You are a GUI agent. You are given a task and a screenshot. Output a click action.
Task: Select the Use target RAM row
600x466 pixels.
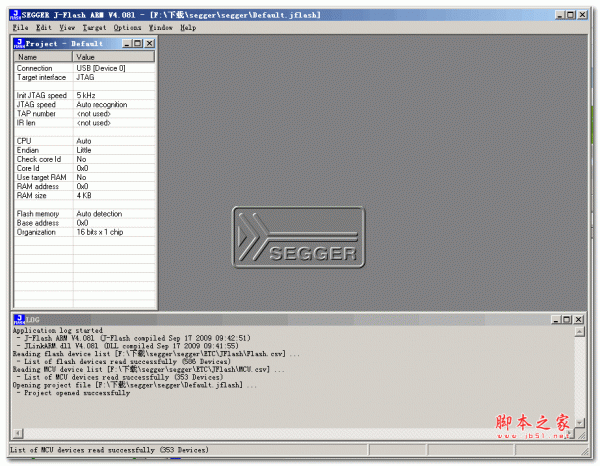(x=85, y=177)
